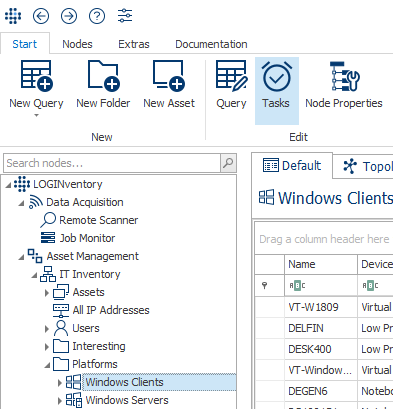The image size is (393, 409).
Task: Select the Default view tab
Action: coord(292,165)
